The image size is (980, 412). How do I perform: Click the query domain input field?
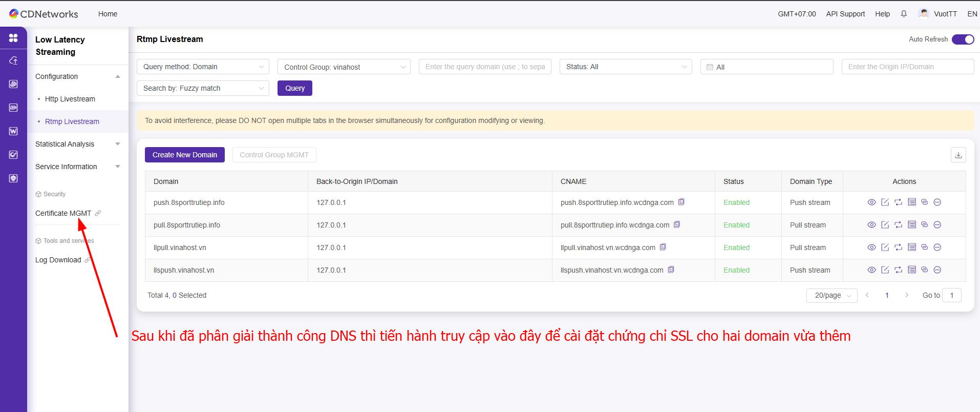[484, 67]
